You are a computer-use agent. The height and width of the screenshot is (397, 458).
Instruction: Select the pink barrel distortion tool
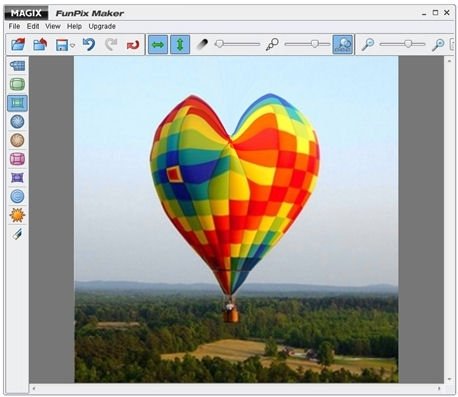point(17,159)
